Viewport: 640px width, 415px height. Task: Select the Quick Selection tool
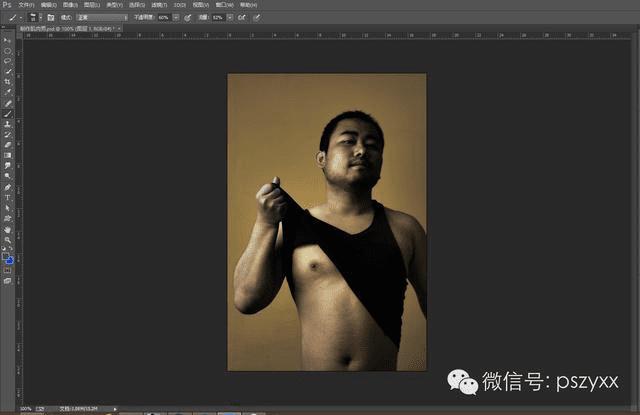coord(7,71)
